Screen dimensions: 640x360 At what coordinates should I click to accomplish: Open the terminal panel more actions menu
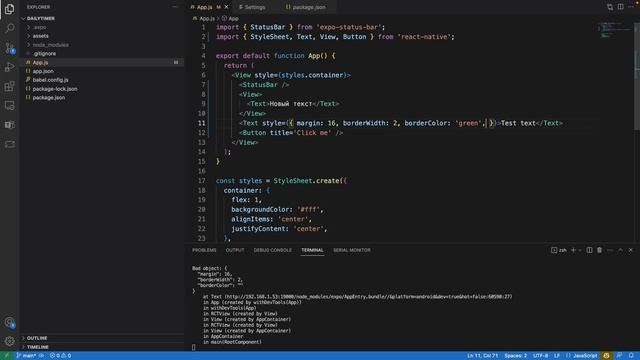610,250
